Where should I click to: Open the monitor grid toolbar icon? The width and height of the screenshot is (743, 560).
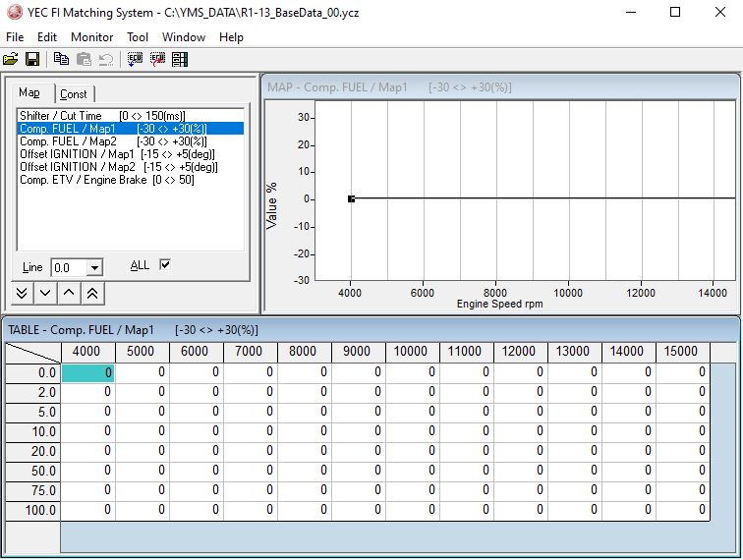pyautogui.click(x=180, y=59)
